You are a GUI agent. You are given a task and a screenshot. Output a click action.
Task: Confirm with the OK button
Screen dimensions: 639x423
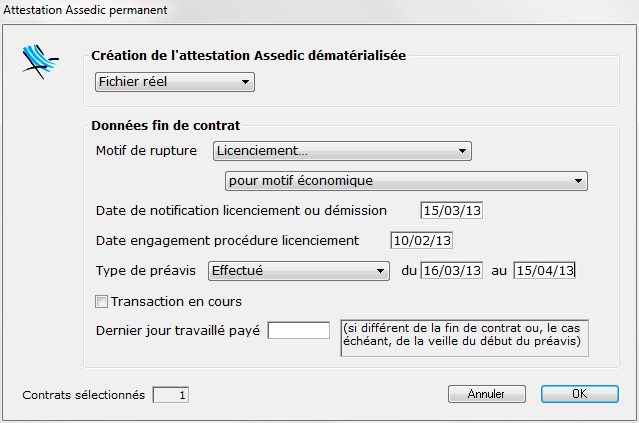(x=580, y=394)
